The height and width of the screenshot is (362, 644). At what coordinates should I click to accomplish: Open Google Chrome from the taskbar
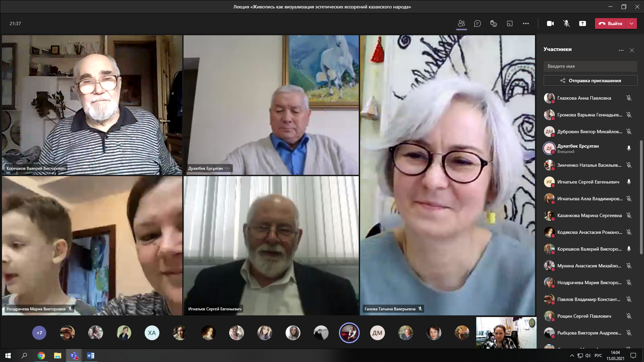coord(41,356)
